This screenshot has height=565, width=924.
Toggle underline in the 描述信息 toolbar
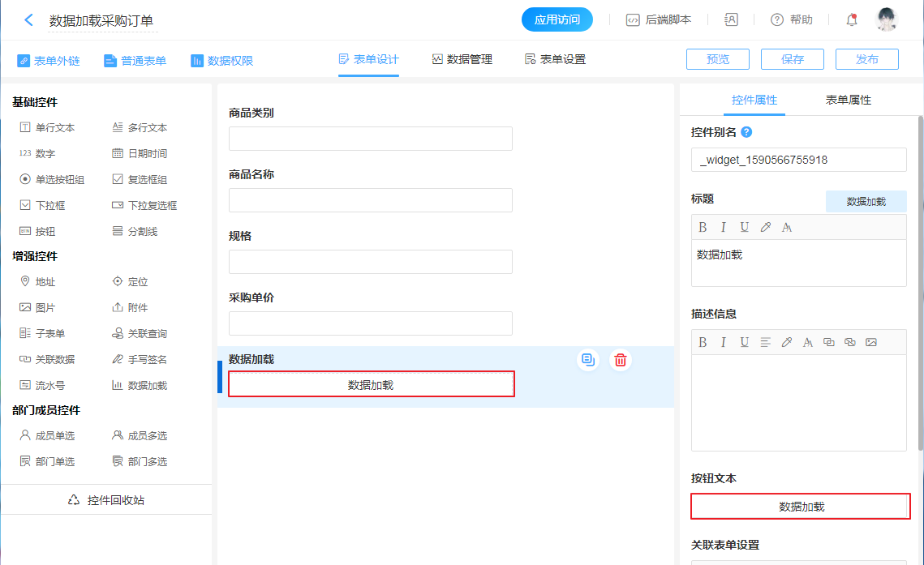(744, 342)
